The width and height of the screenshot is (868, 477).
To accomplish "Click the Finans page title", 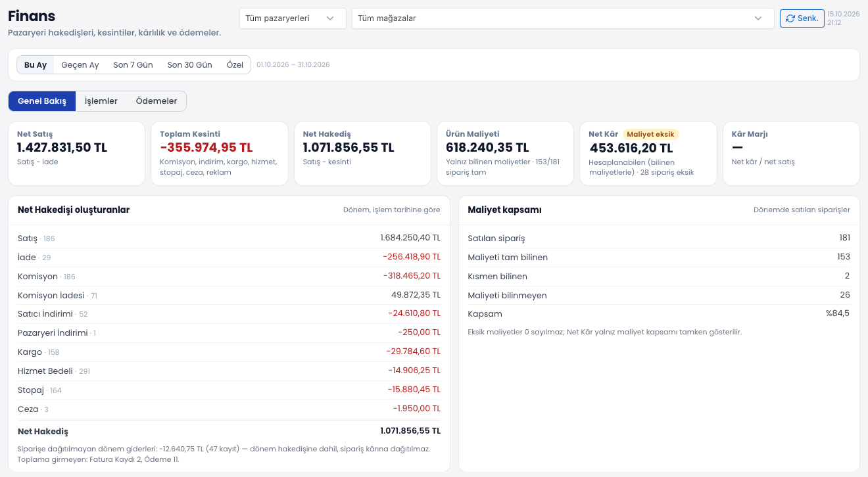I will [x=32, y=16].
